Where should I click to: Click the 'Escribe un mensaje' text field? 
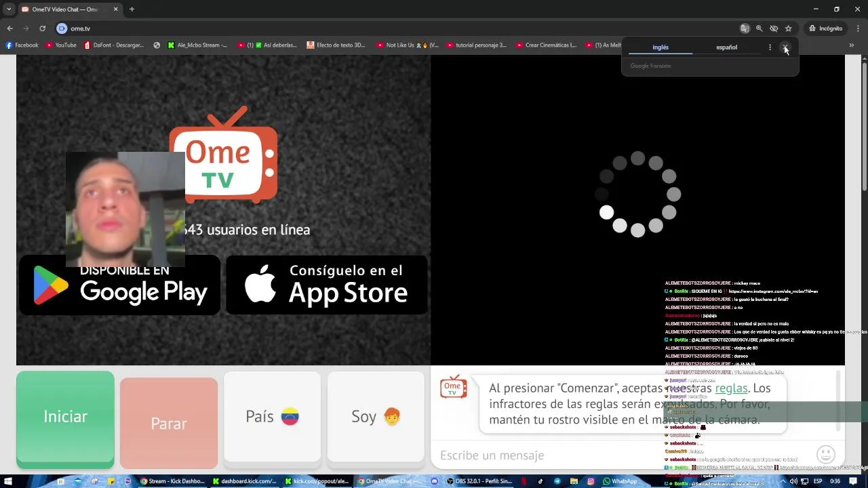[620, 455]
